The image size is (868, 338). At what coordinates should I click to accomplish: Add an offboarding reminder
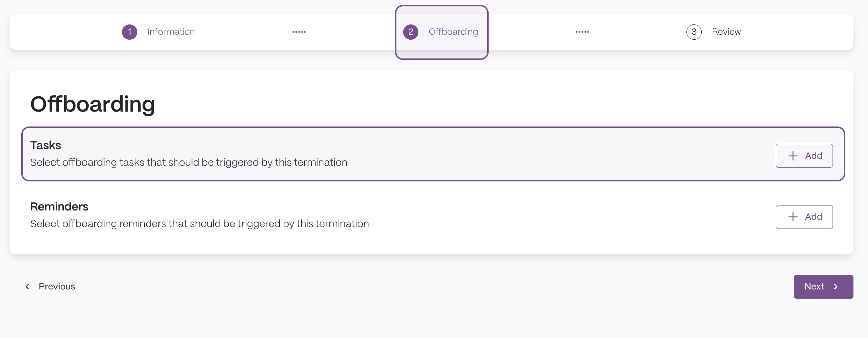(x=804, y=217)
